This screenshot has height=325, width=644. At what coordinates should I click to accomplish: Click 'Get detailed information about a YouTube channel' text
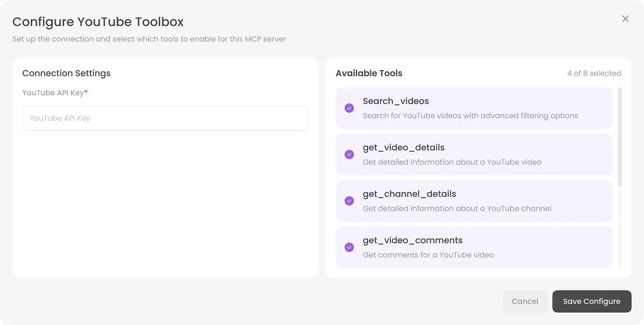click(457, 209)
